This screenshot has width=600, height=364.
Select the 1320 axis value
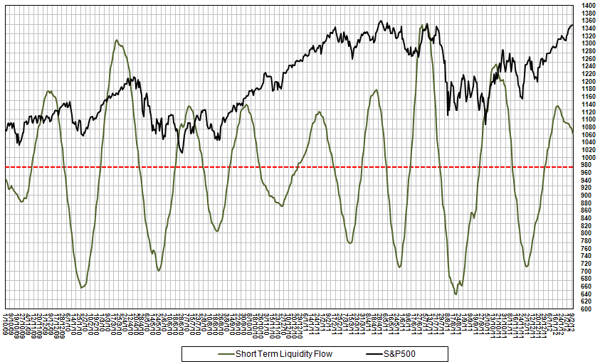[x=588, y=36]
